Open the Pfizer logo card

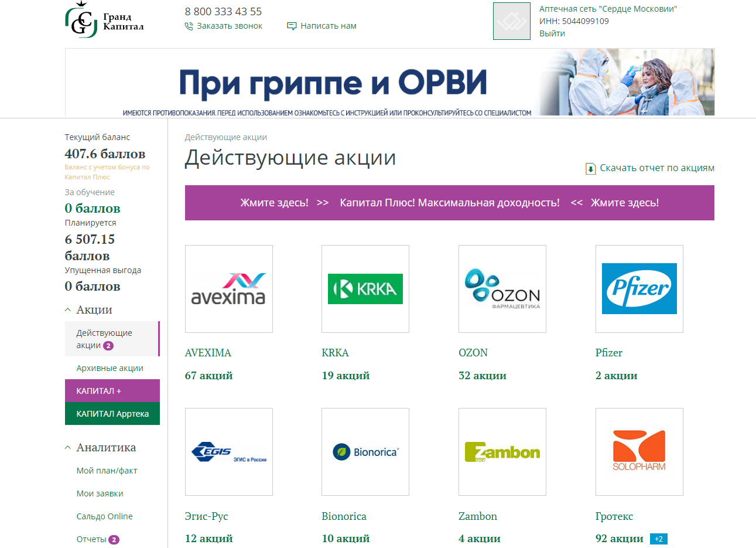tap(639, 289)
